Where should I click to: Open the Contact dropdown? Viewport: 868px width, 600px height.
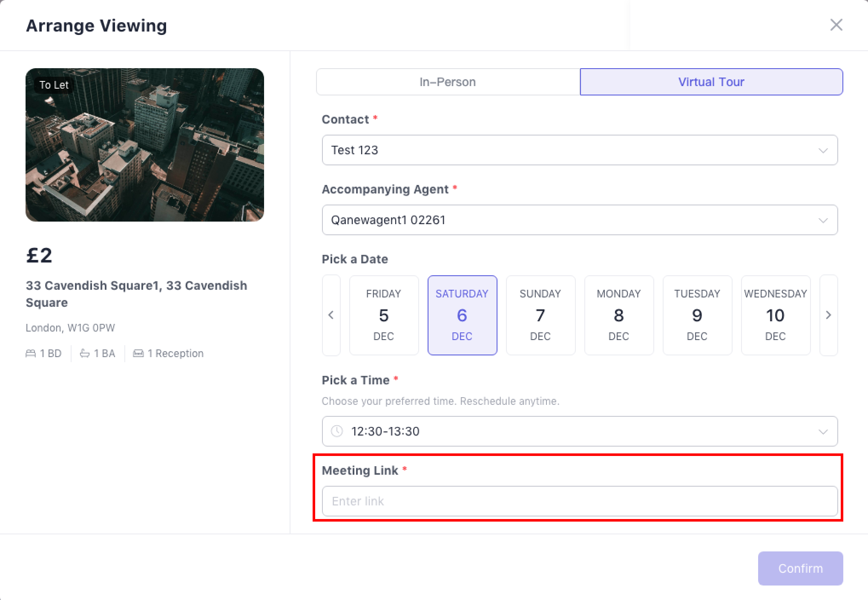pos(580,150)
